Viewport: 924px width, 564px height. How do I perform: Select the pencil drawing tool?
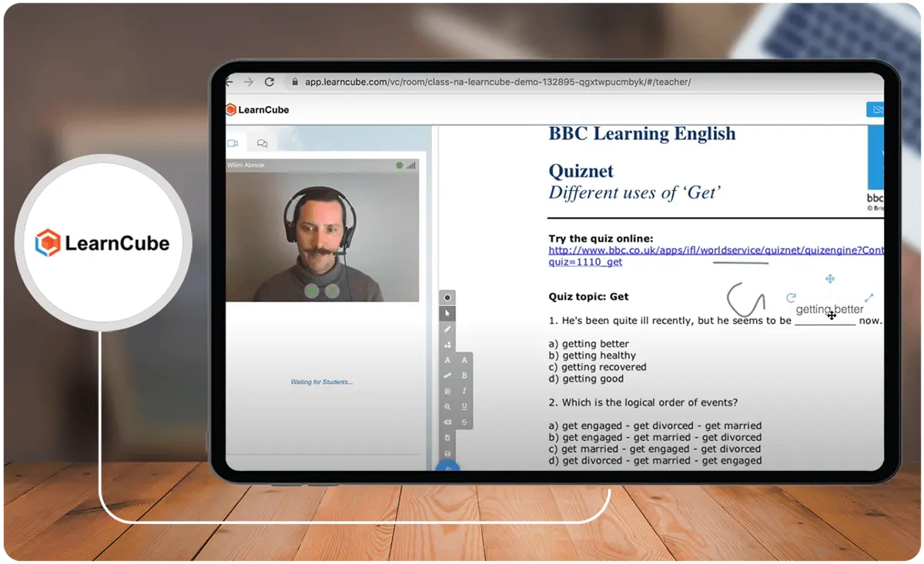tap(447, 329)
